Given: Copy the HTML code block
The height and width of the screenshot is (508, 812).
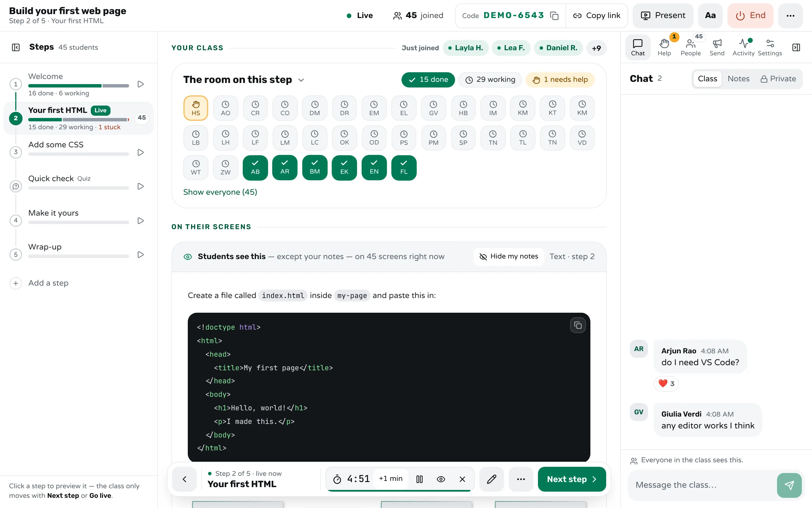Looking at the screenshot, I should [x=578, y=325].
